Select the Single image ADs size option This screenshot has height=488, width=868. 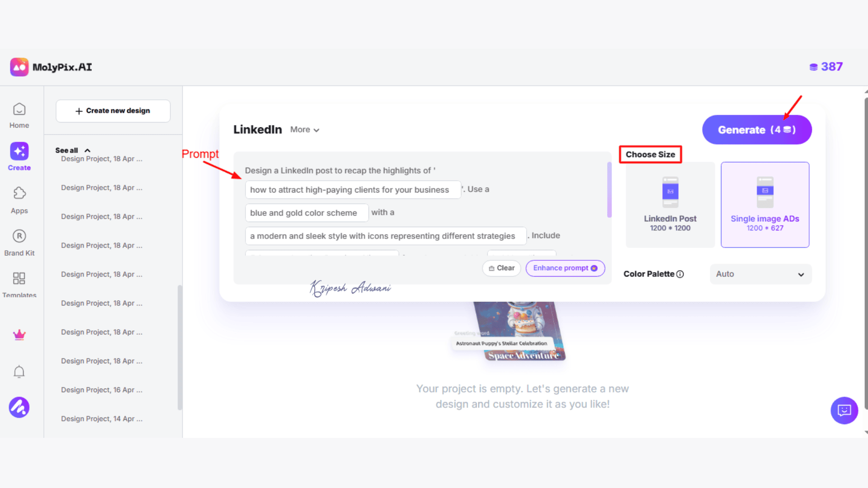click(765, 205)
